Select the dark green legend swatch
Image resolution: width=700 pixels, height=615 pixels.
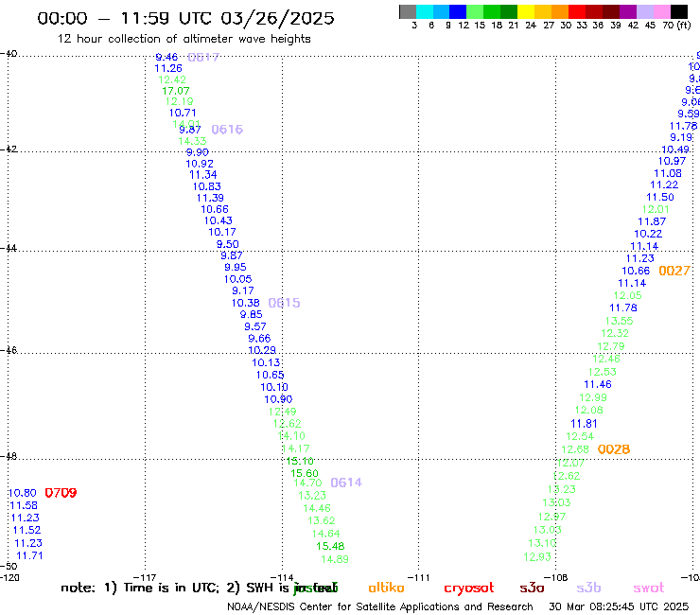(509, 11)
